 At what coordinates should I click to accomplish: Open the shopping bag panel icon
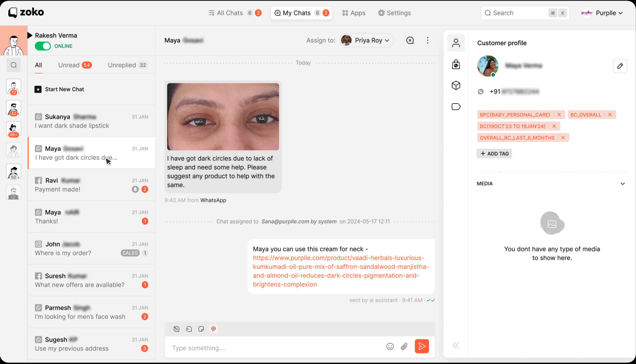click(456, 64)
